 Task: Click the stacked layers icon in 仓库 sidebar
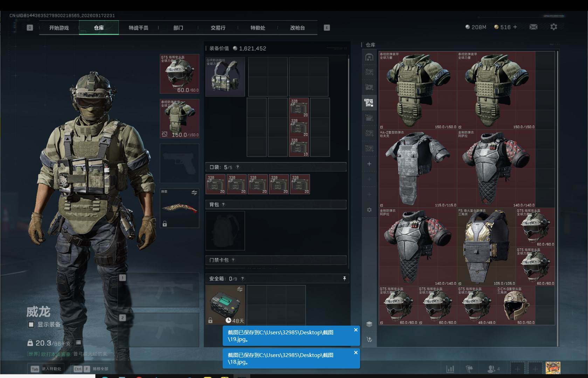tap(369, 324)
